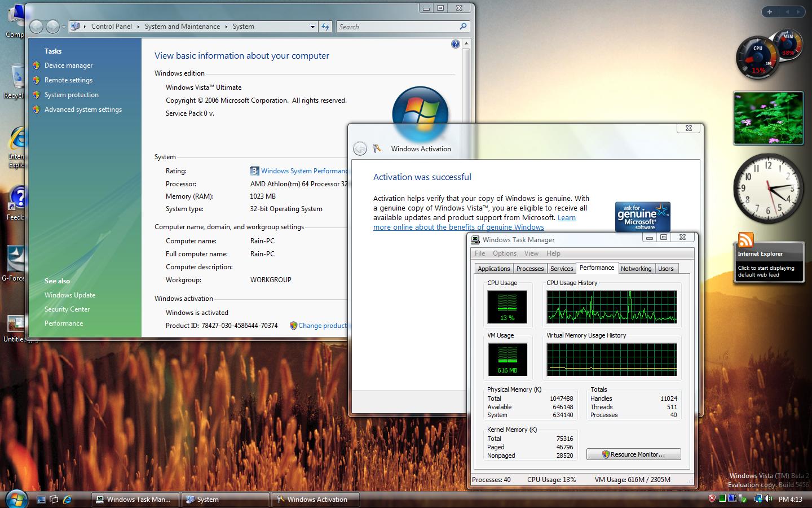This screenshot has height=508, width=812.
Task: Click the RSS feed gadget icon
Action: 745,240
